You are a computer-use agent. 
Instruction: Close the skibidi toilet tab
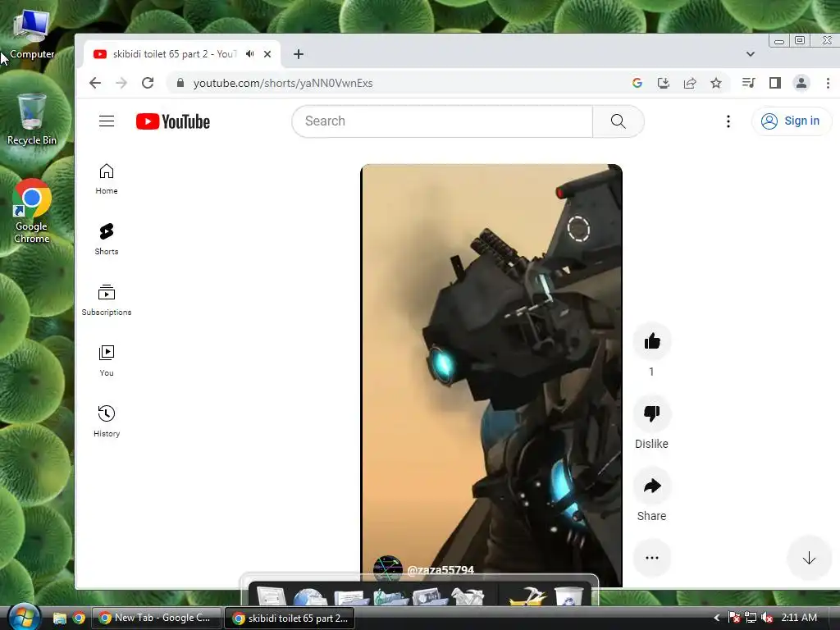click(x=267, y=54)
